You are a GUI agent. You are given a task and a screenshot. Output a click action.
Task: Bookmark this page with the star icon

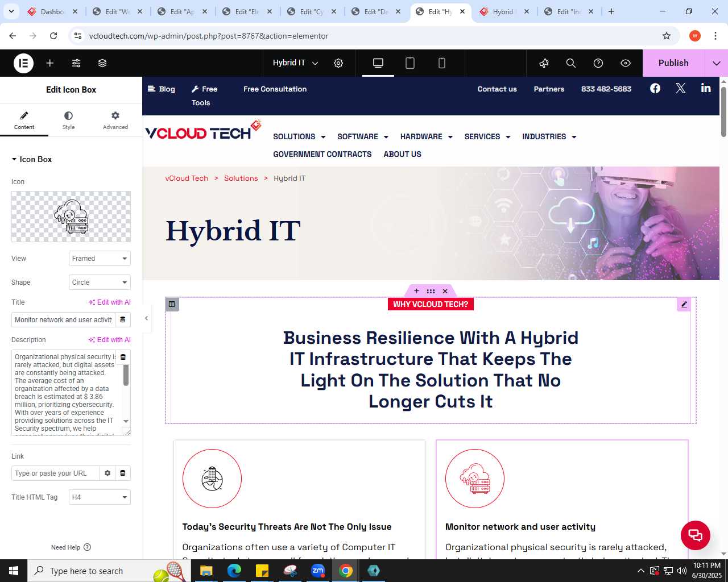coord(667,36)
